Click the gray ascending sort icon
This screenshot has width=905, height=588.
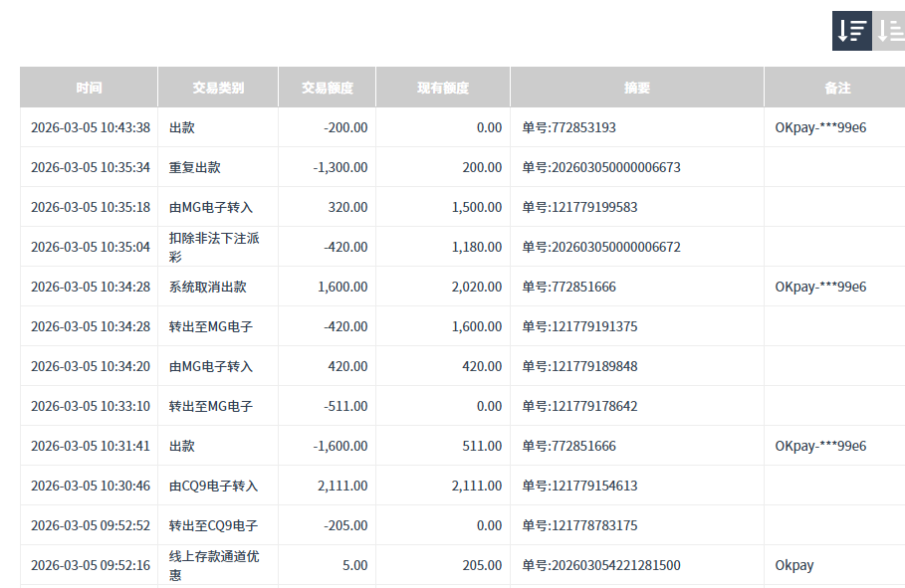[x=890, y=30]
